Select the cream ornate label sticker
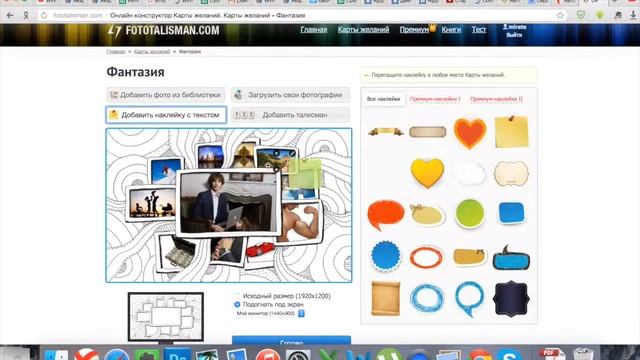Screen dimensions: 640x360 tap(511, 173)
